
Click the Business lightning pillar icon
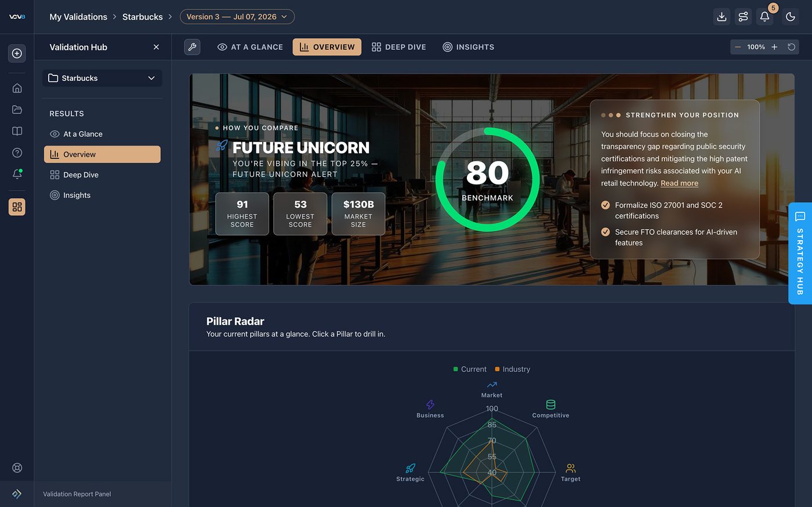430,404
